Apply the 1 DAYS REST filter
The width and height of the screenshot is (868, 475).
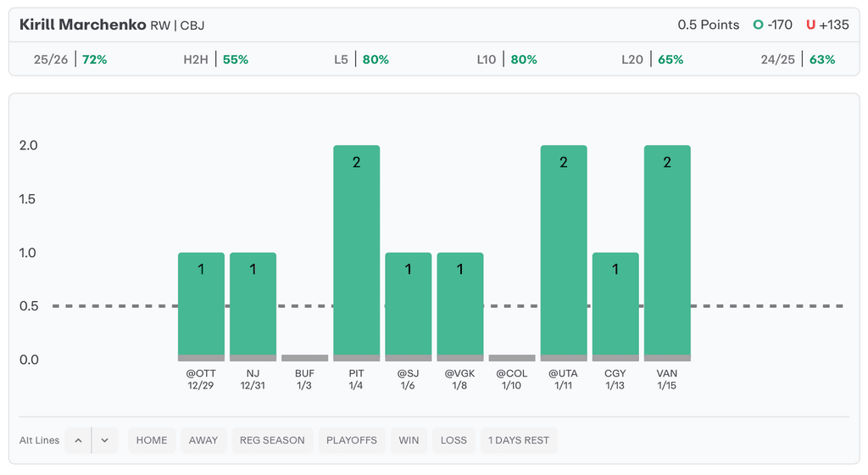click(519, 440)
